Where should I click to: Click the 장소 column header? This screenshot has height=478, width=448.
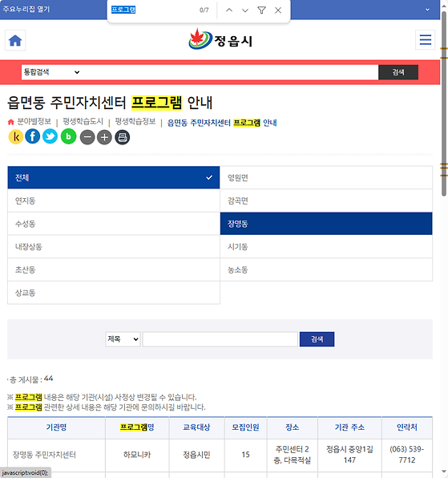[x=292, y=427]
